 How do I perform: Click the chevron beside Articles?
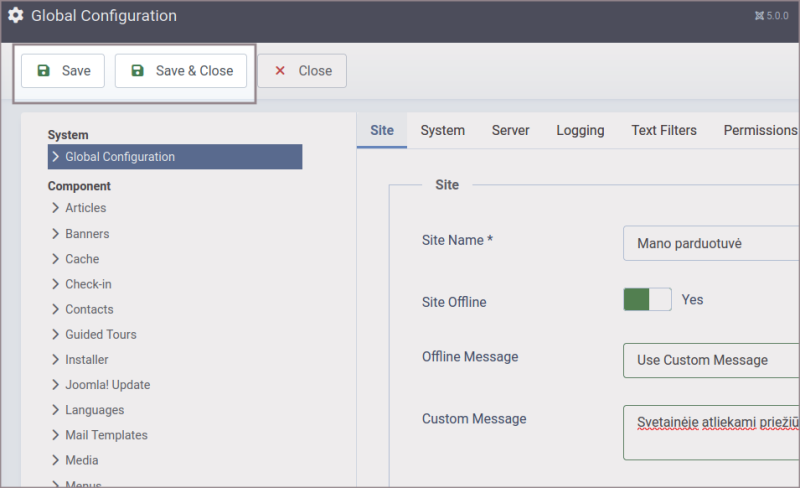click(x=56, y=208)
